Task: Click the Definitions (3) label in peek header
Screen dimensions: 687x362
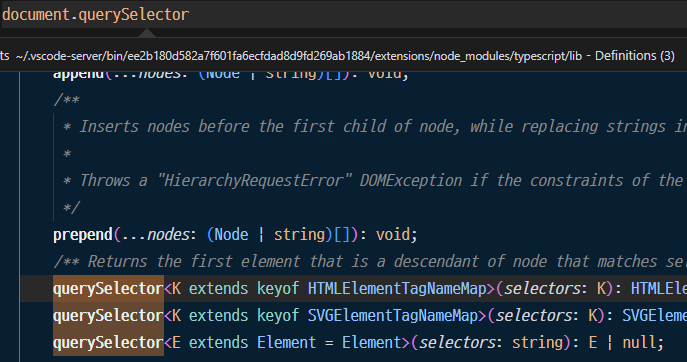Action: click(x=634, y=56)
